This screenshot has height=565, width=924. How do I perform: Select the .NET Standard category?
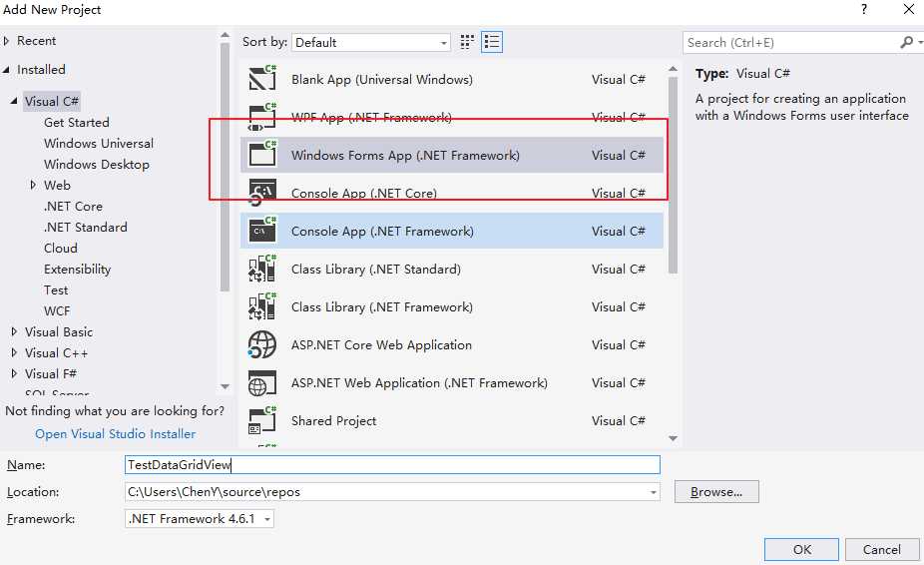(x=86, y=227)
